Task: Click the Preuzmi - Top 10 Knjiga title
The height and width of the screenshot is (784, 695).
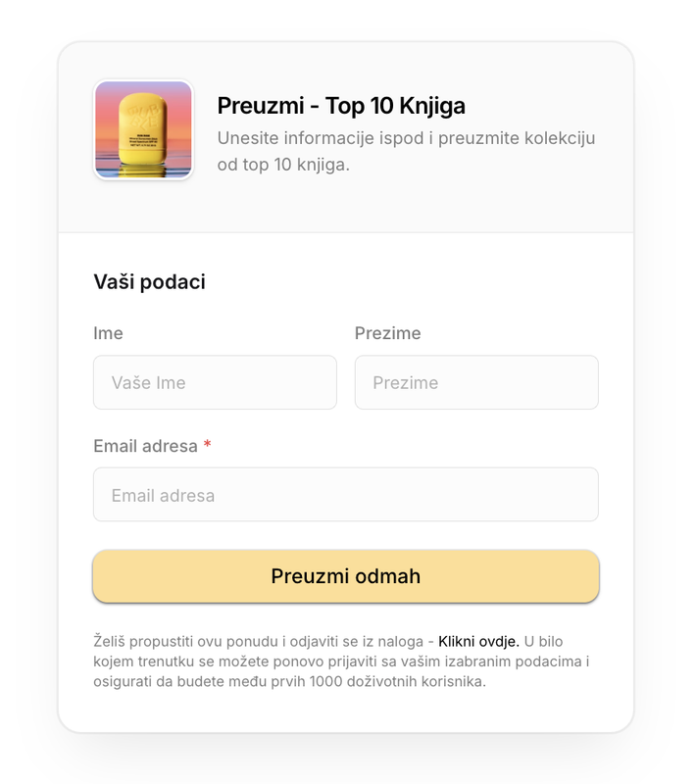Action: pos(341,106)
